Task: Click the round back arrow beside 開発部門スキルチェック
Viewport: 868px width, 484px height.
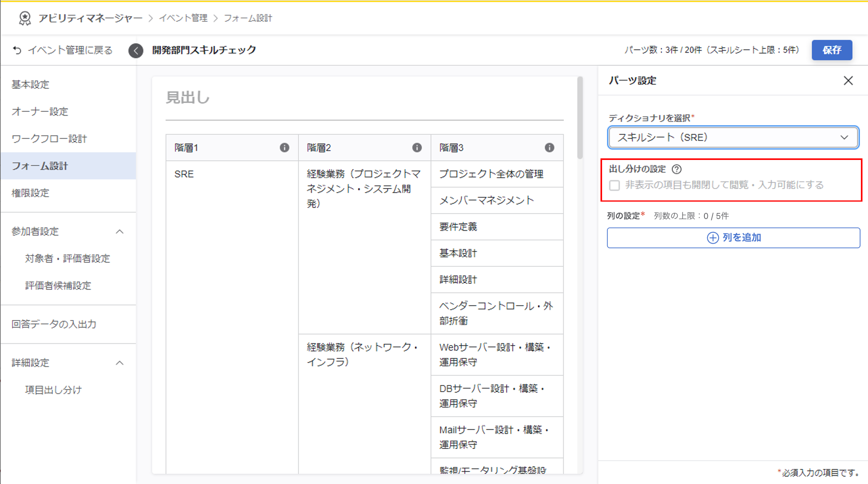Action: [136, 51]
